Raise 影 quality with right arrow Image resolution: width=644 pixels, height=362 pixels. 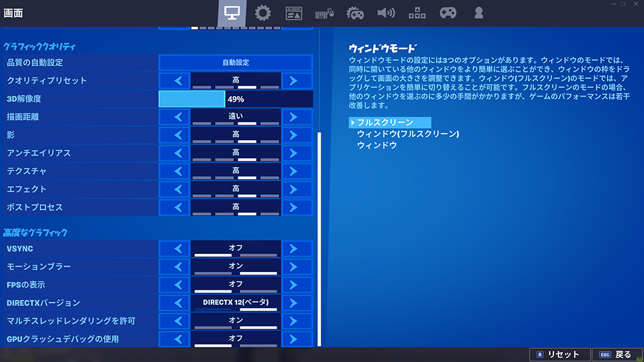[297, 135]
